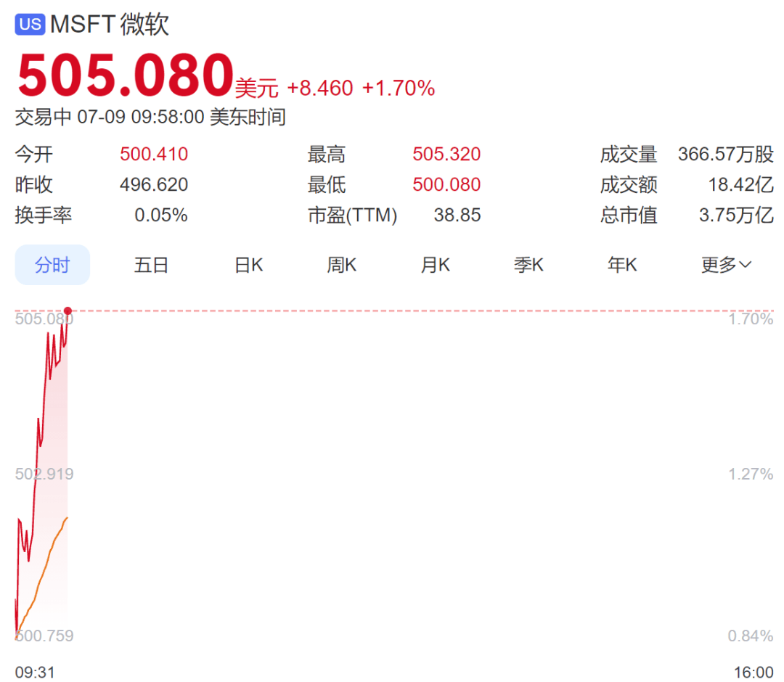Screen dimensions: 784x682
Task: Click the MSFT 微软 stock title
Action: (x=110, y=25)
